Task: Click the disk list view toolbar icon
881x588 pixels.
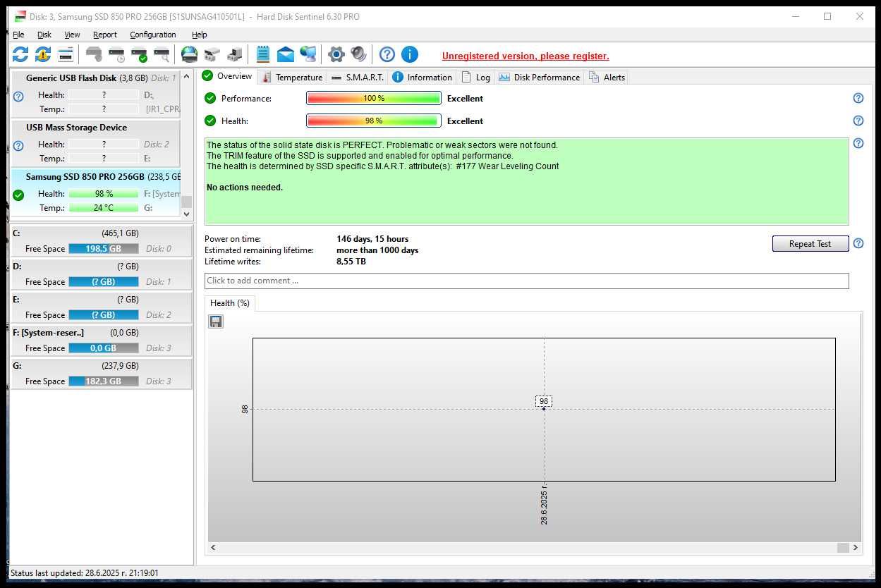Action: [x=66, y=54]
